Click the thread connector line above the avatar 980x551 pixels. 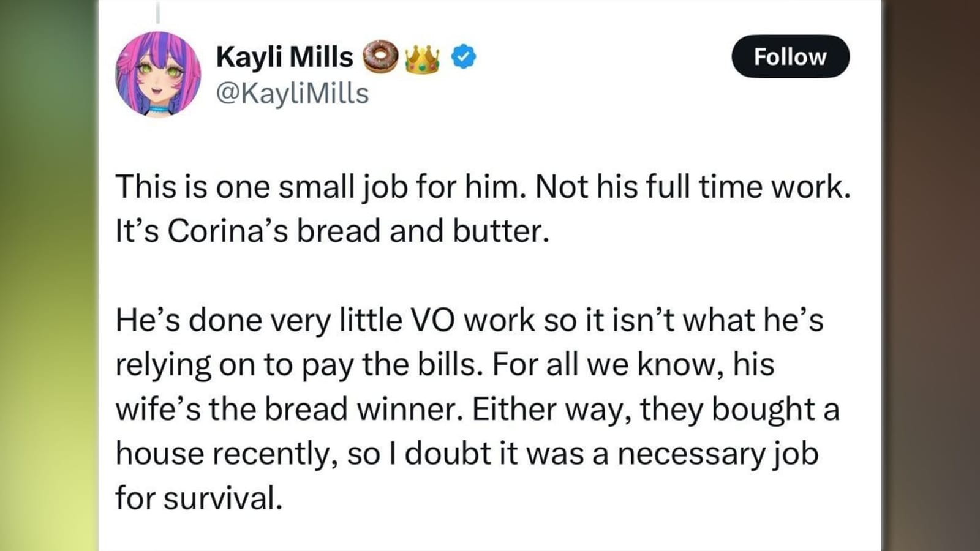158,12
